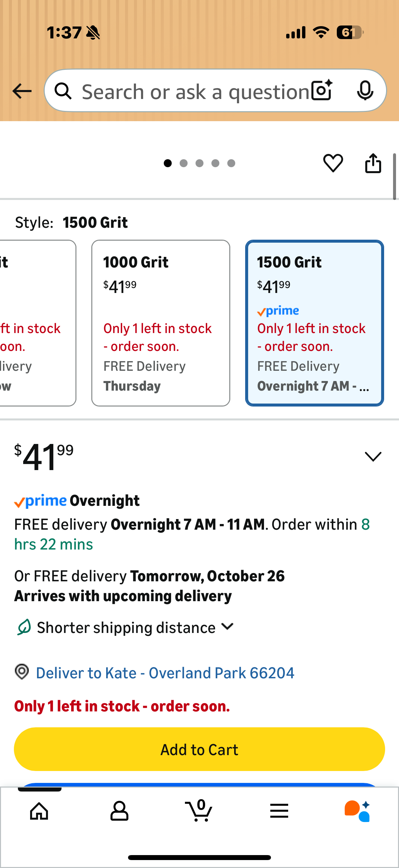
Task: Tap the microphone voice search icon
Action: click(365, 91)
